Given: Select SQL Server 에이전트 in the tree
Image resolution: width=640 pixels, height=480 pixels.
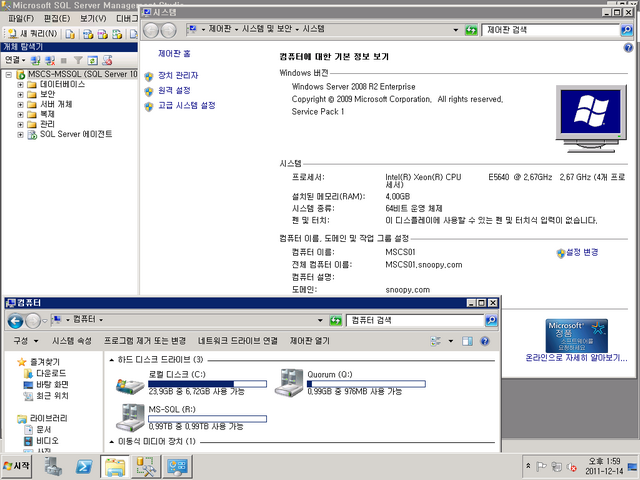Looking at the screenshot, I should (x=76, y=134).
